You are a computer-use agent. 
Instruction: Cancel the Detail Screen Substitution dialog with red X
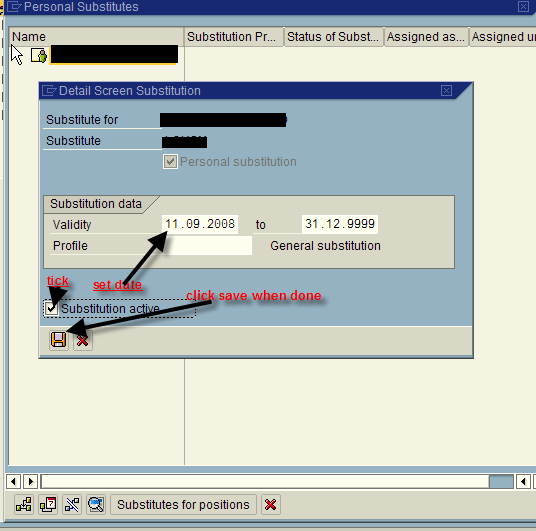pos(82,340)
